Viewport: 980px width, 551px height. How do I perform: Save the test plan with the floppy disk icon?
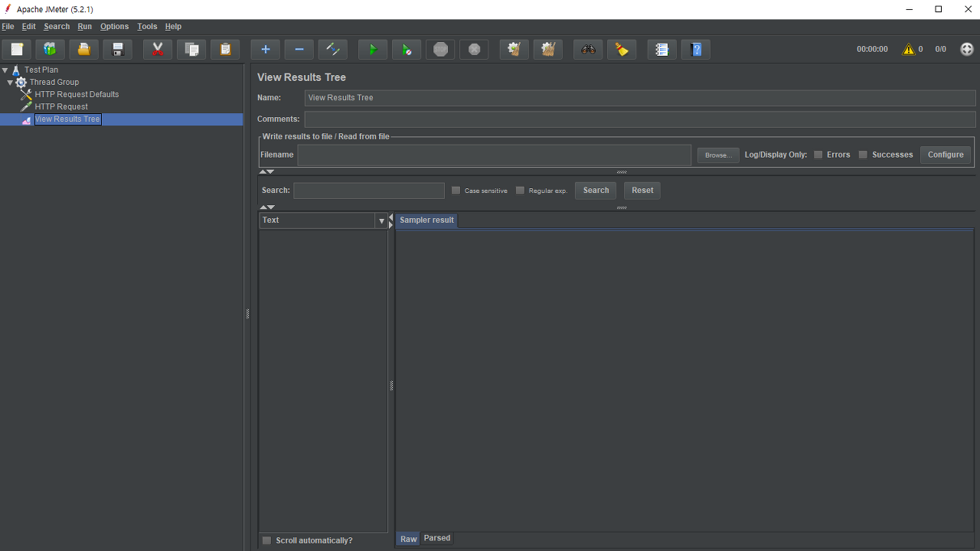118,50
